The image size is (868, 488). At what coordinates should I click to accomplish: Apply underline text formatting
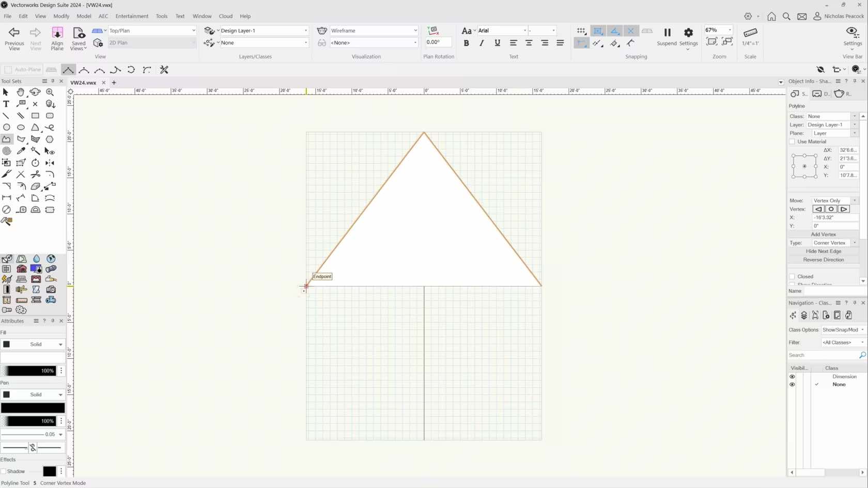click(497, 43)
